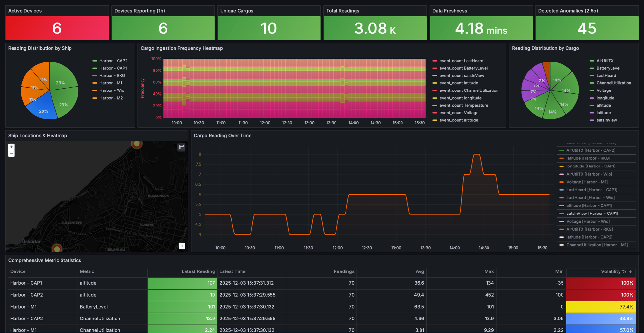This screenshot has width=644, height=333.
Task: Click the Detected Anomalies panel title
Action: (x=568, y=11)
